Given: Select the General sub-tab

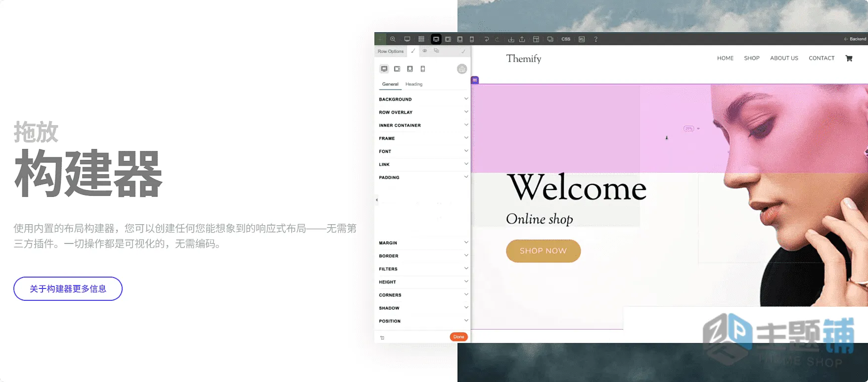Looking at the screenshot, I should click(390, 84).
